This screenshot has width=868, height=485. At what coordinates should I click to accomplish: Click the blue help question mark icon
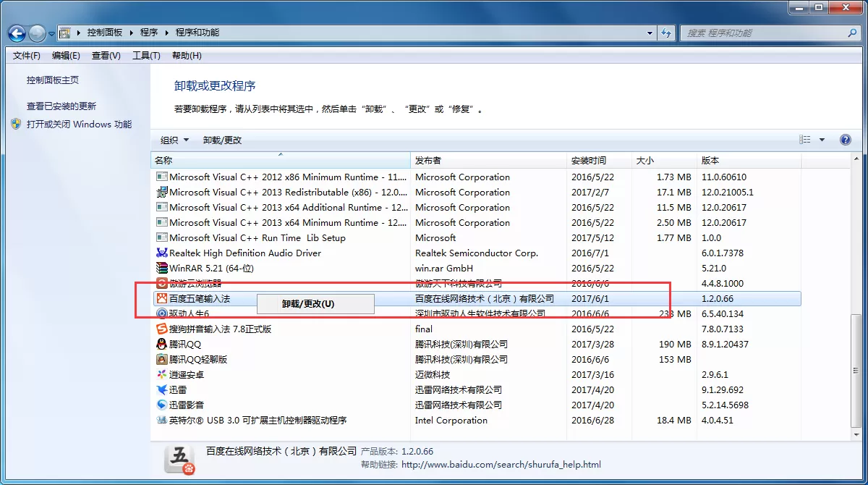[x=845, y=140]
